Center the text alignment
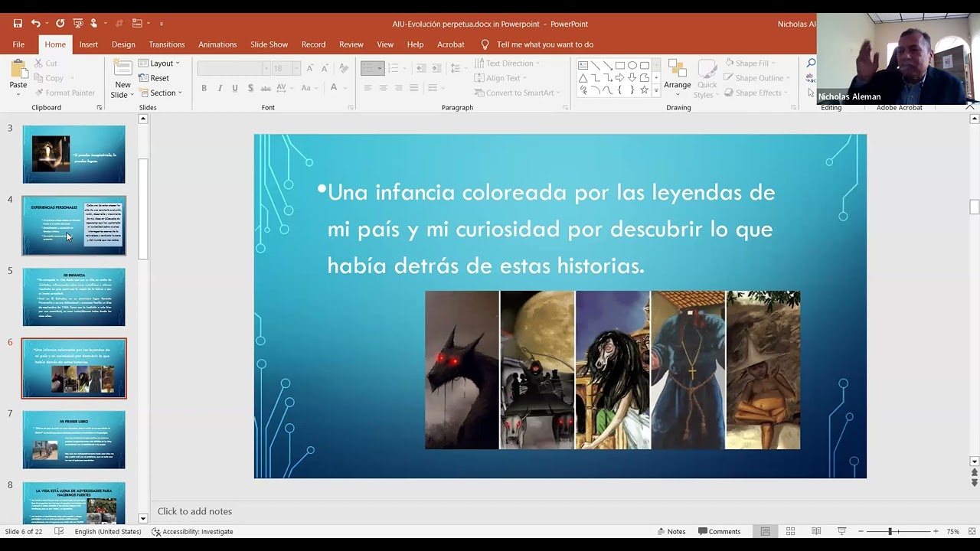The height and width of the screenshot is (551, 980). point(383,88)
